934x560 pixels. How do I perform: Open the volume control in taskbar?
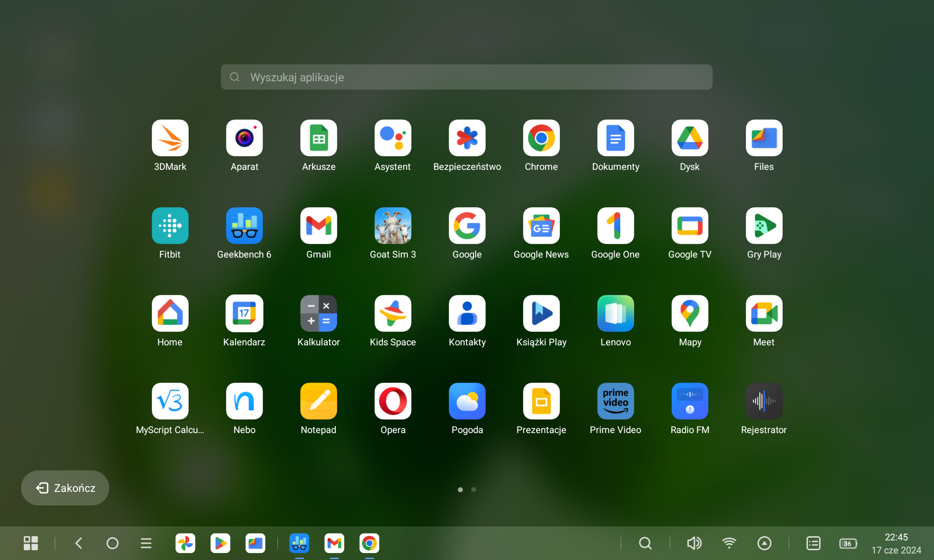(x=694, y=543)
